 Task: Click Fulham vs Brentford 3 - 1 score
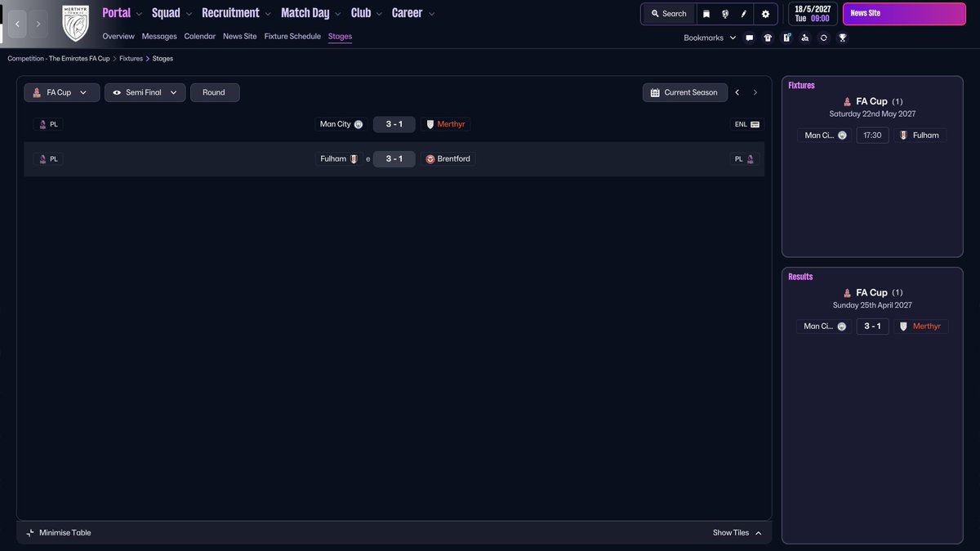[394, 159]
